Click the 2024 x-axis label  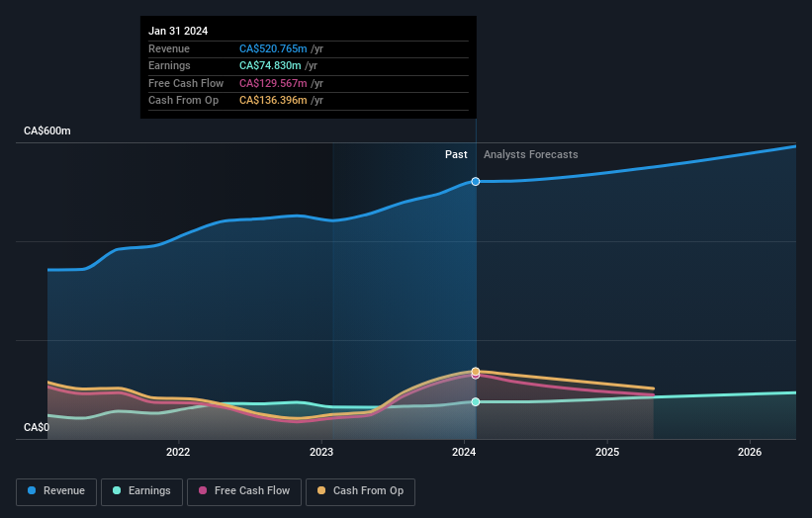coord(464,453)
